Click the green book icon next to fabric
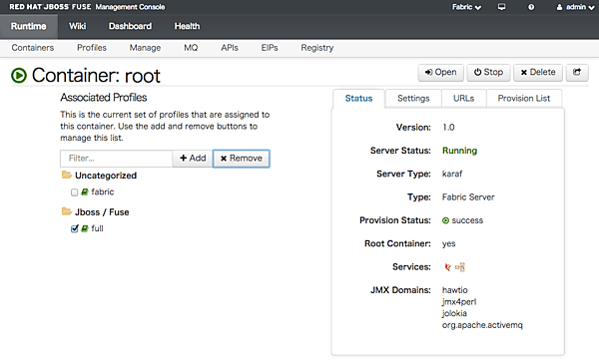The height and width of the screenshot is (364, 599). click(85, 191)
